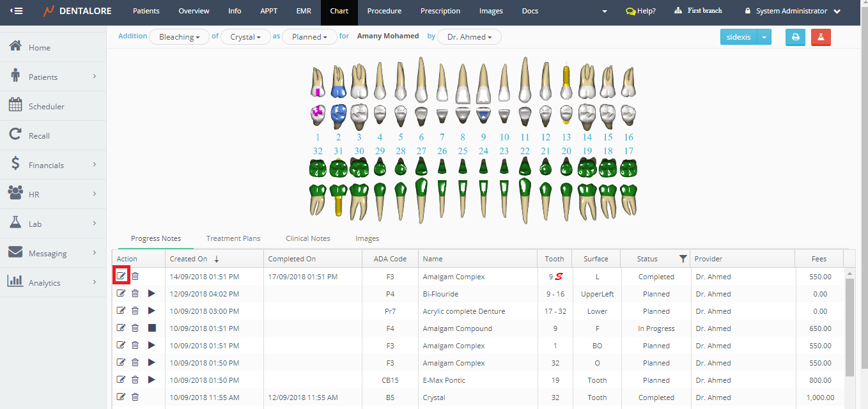Stop the in-progress Amalgam Compound procedure
Screen dimensions: 868x409
pos(151,328)
